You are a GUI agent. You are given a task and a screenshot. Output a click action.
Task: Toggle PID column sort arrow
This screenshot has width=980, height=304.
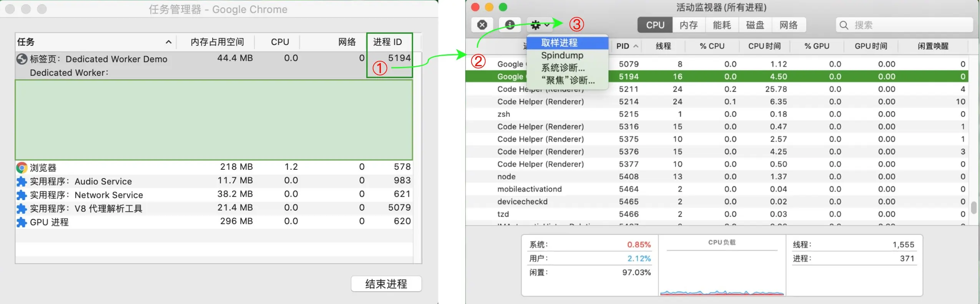click(x=636, y=46)
